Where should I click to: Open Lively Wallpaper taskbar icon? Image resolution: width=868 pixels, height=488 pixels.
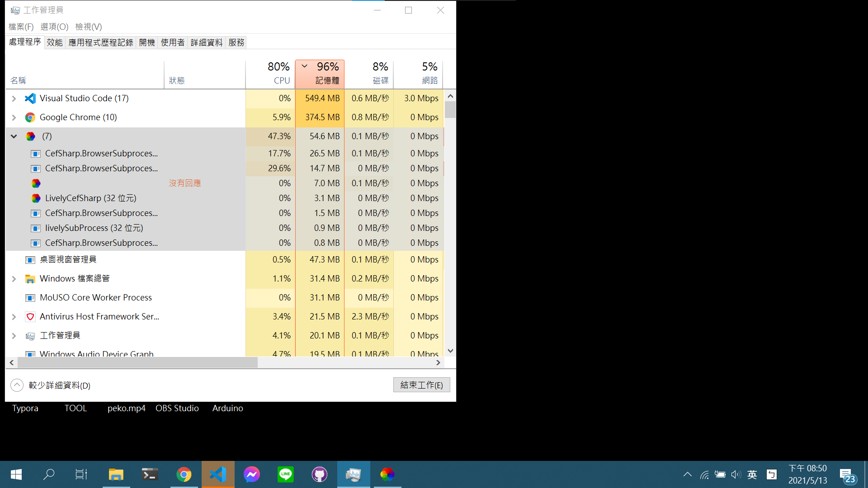[x=387, y=474]
